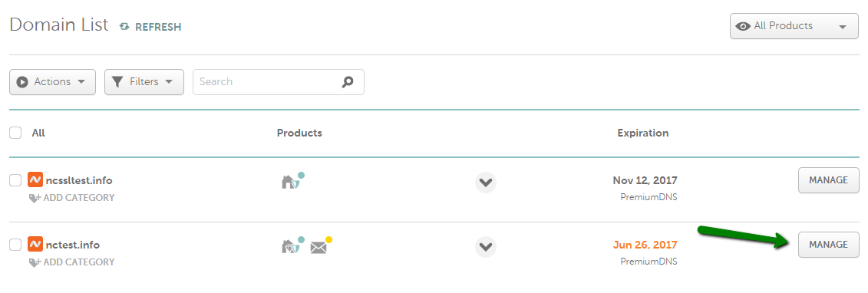Click MANAGE for nctest.info

[828, 245]
